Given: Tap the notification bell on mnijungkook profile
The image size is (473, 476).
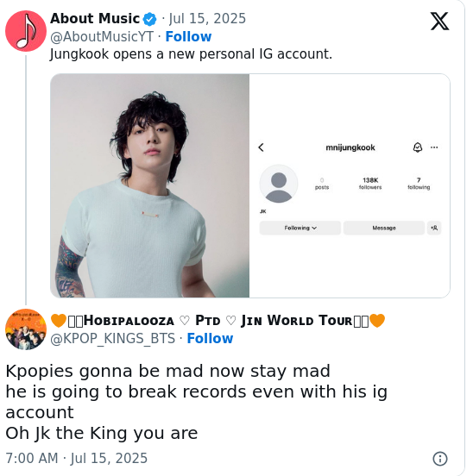Looking at the screenshot, I should click(x=418, y=147).
